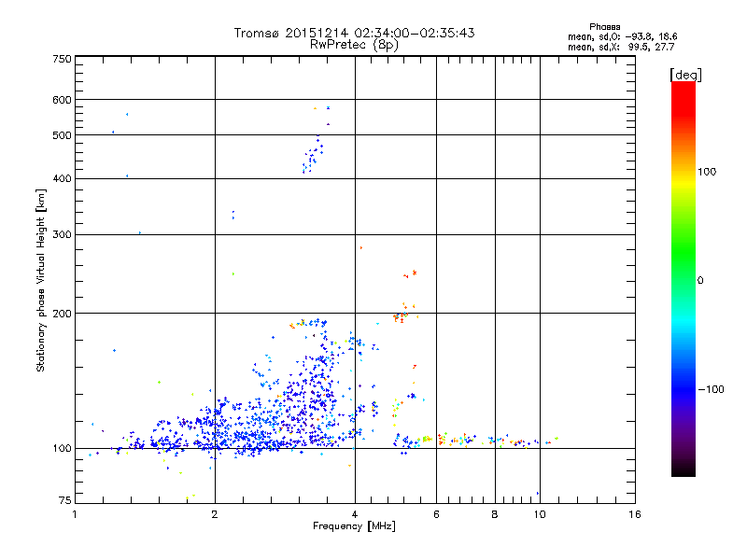
Task: Click the x-axis tick label '8'
Action: click(x=495, y=514)
